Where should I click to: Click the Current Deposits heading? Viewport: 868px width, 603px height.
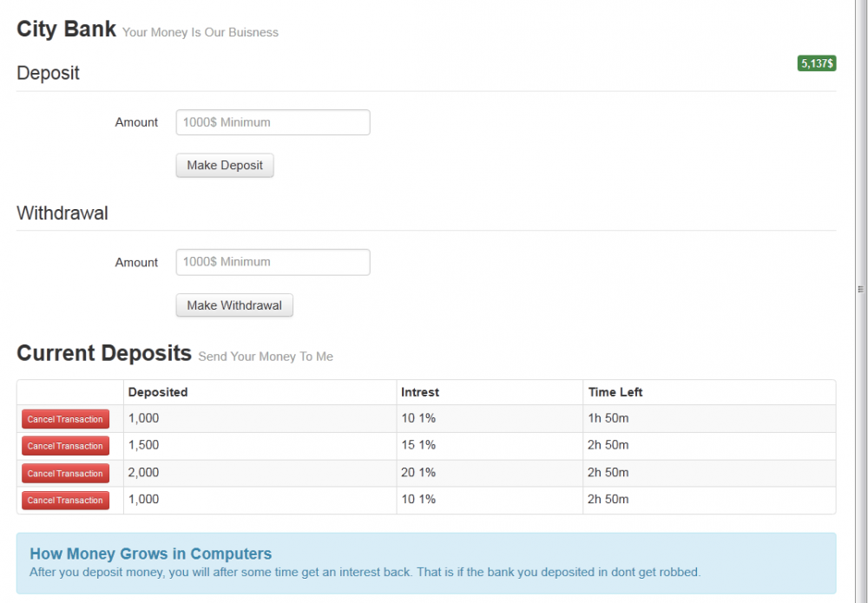[104, 353]
